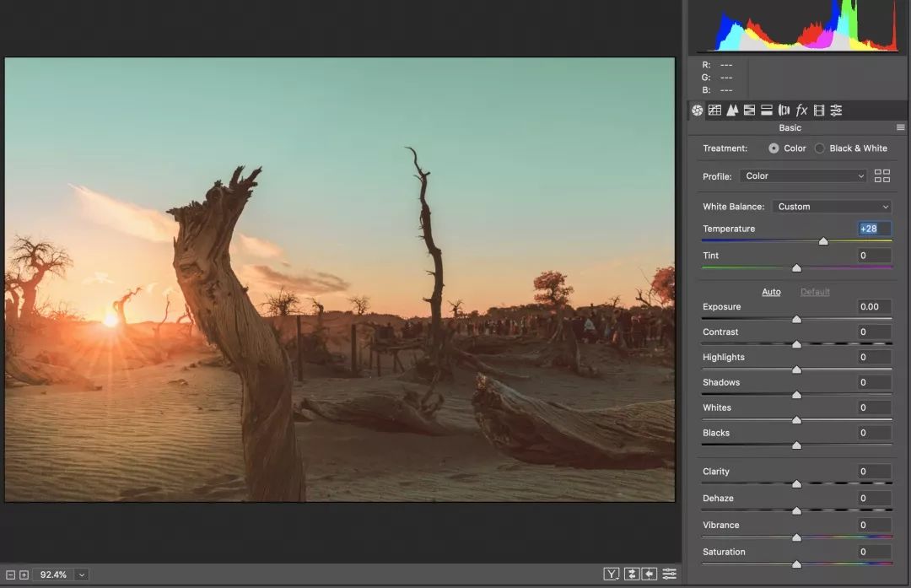
Task: Select the Black & White treatment option
Action: (x=819, y=148)
